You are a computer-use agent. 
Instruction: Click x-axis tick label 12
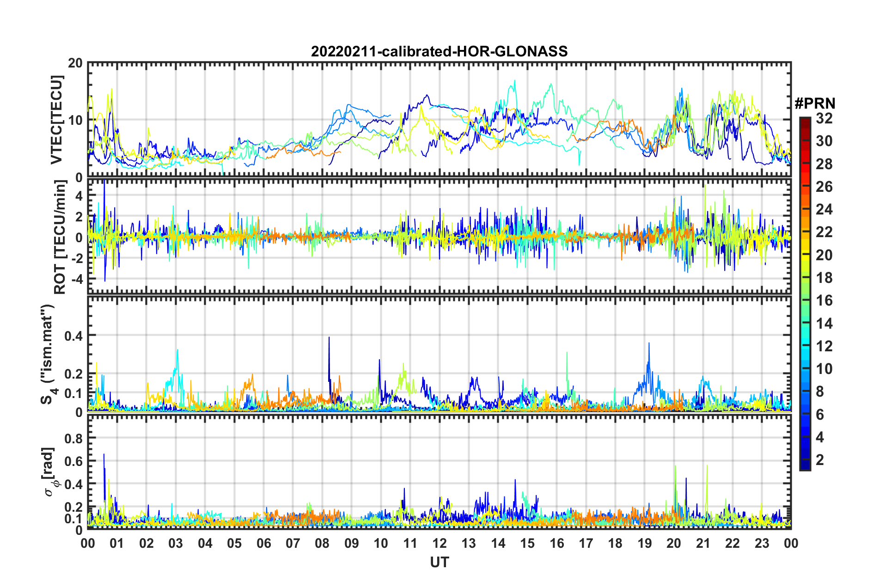tap(439, 543)
